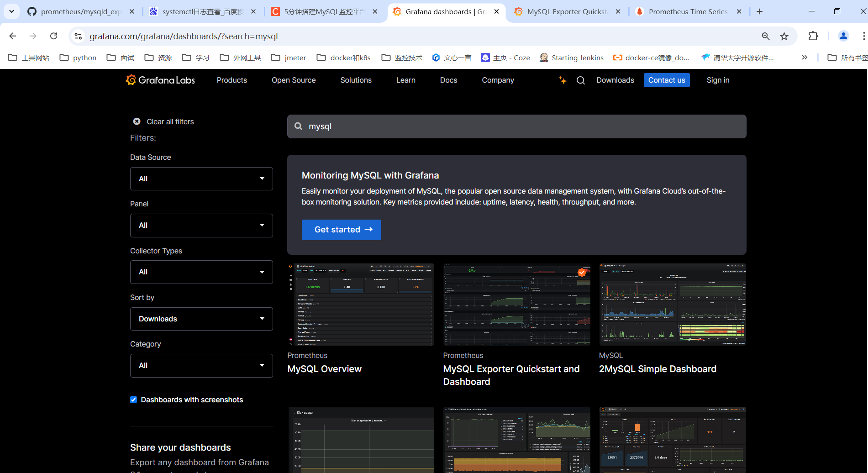This screenshot has width=868, height=473.
Task: Uncheck Dashboards with screenshots checkbox
Action: 133,400
